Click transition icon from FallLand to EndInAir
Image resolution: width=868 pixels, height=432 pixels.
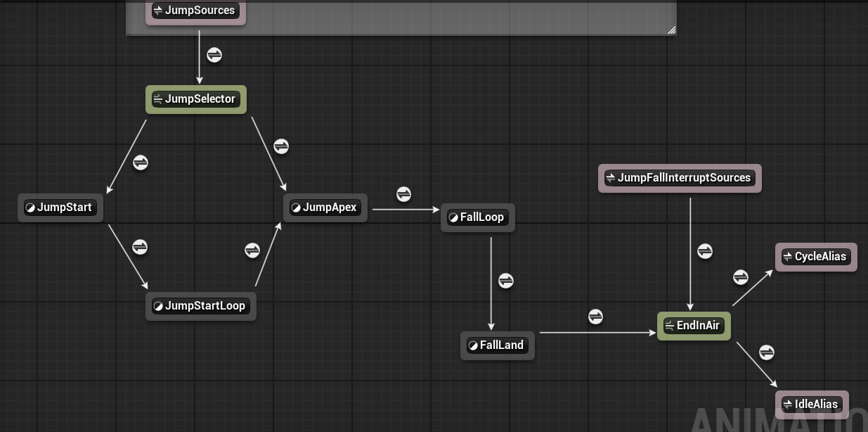(595, 317)
